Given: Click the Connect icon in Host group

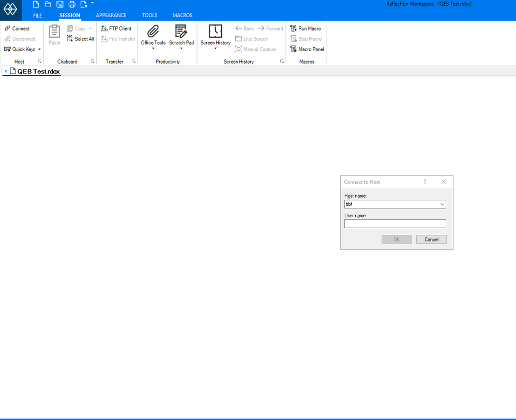Looking at the screenshot, I should pos(8,28).
